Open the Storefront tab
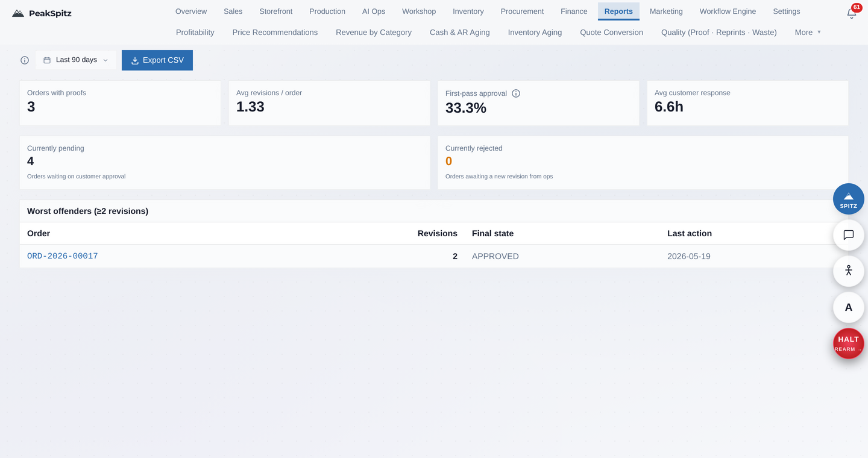 click(x=276, y=11)
